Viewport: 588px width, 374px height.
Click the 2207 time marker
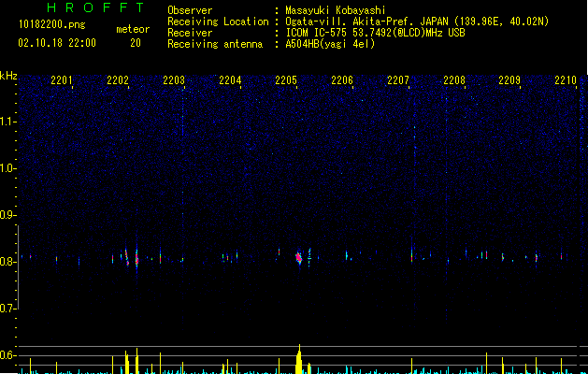pos(398,80)
